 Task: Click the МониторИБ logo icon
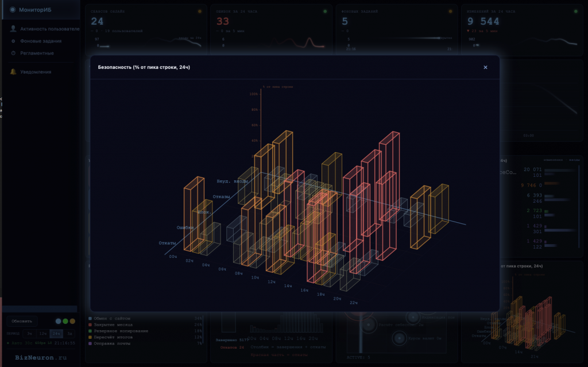point(13,9)
